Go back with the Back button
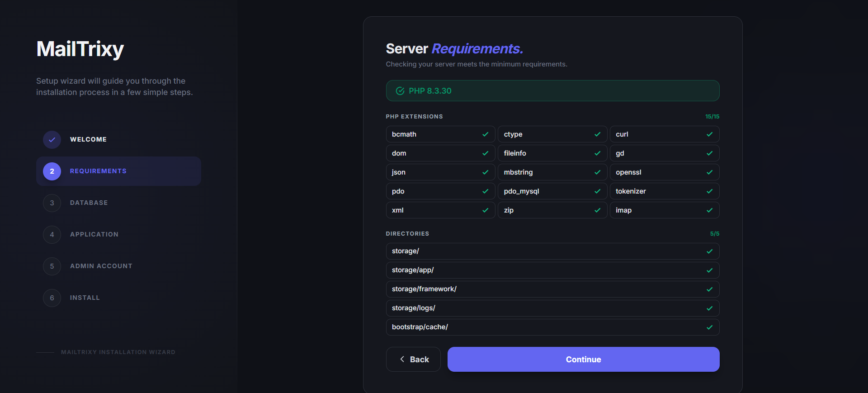The height and width of the screenshot is (393, 868). point(413,359)
